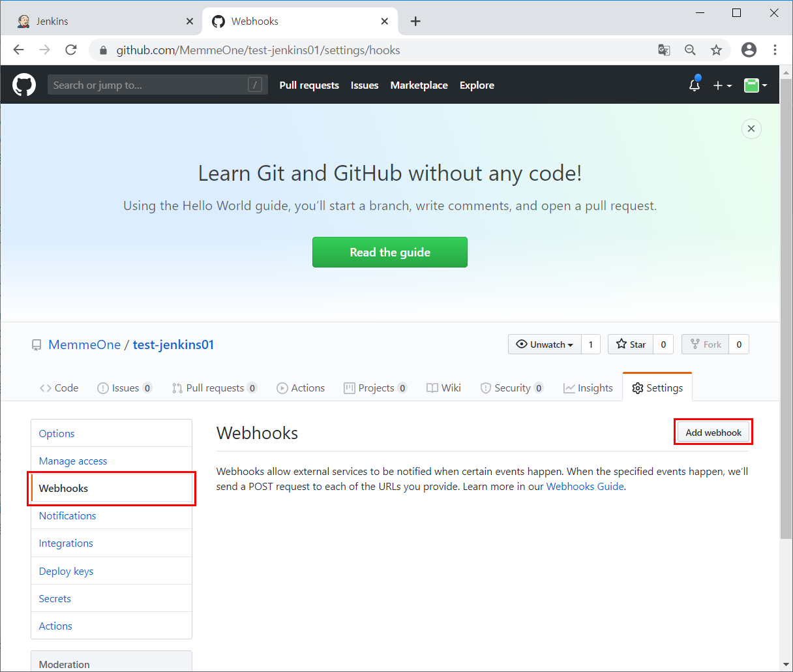Click the watchers count 1

tap(591, 344)
